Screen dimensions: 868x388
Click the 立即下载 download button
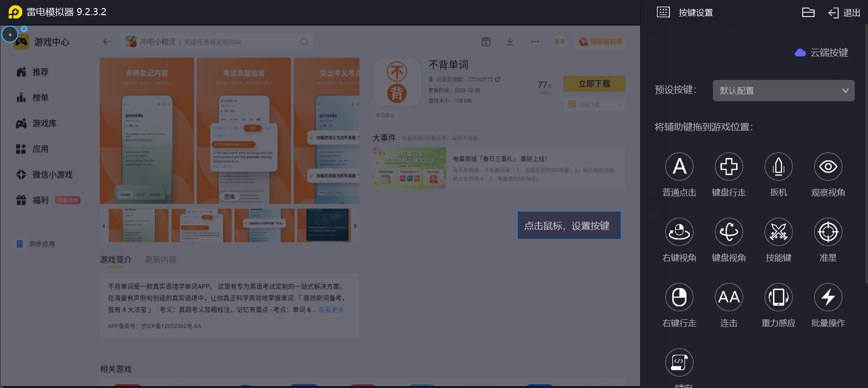(594, 84)
